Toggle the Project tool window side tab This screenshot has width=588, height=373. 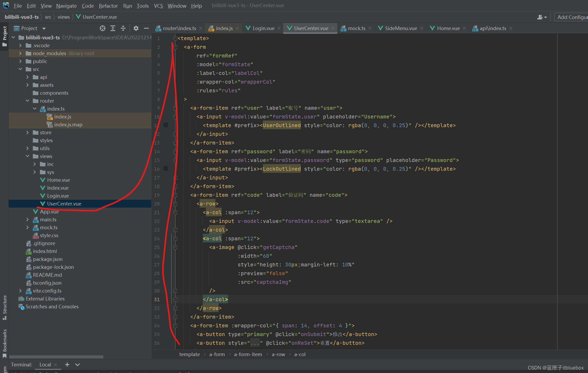[4, 36]
